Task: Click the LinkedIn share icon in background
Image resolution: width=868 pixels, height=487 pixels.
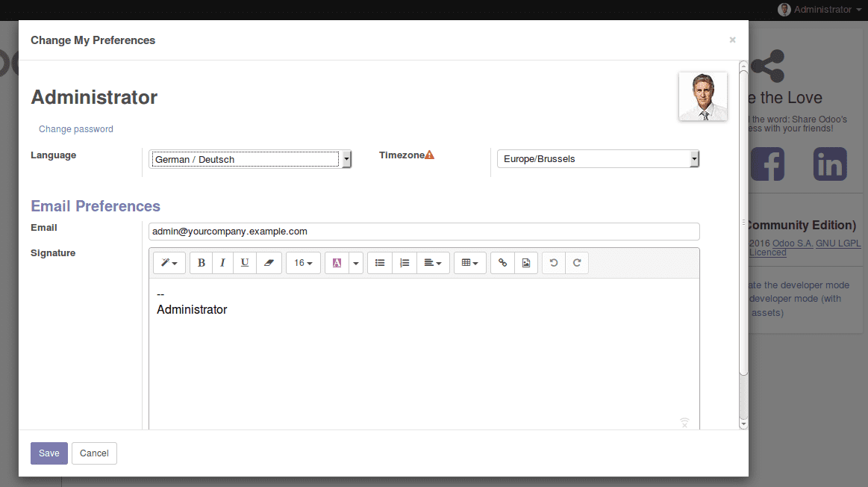Action: click(830, 164)
